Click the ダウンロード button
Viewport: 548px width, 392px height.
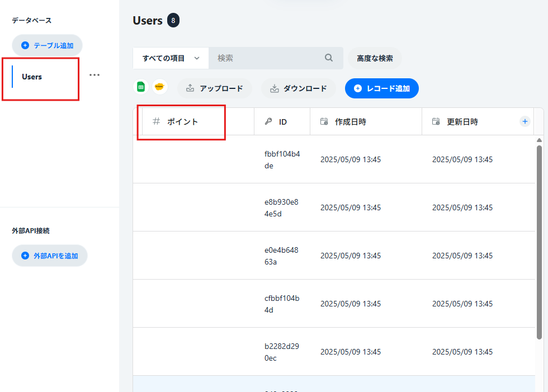tap(299, 88)
